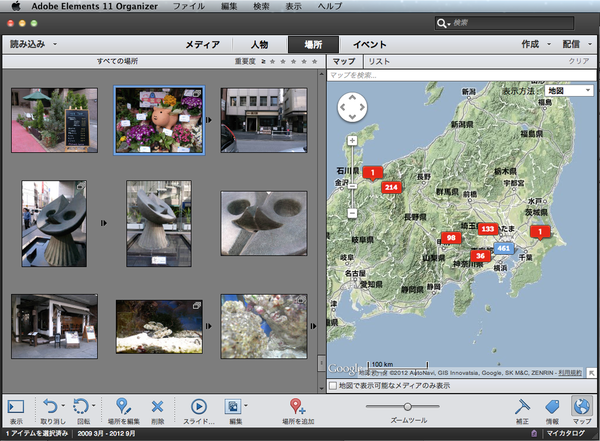600x441 pixels.
Task: Open the 補正 fix panel icon
Action: point(522,407)
